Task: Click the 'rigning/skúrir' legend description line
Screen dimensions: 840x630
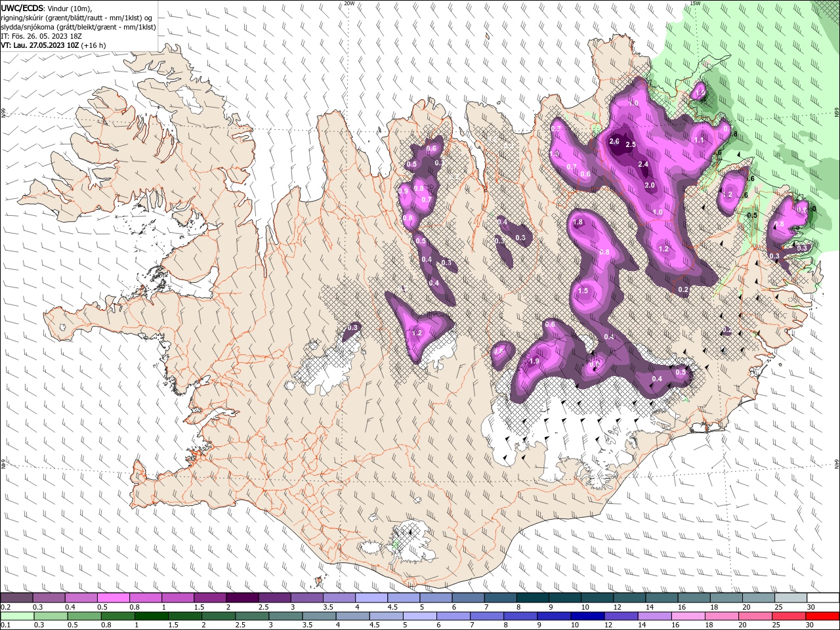Action: click(x=77, y=18)
